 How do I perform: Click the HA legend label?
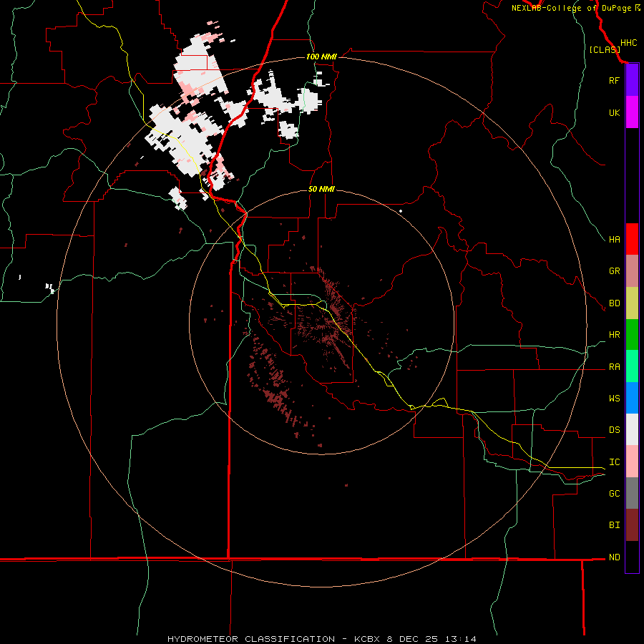[614, 240]
